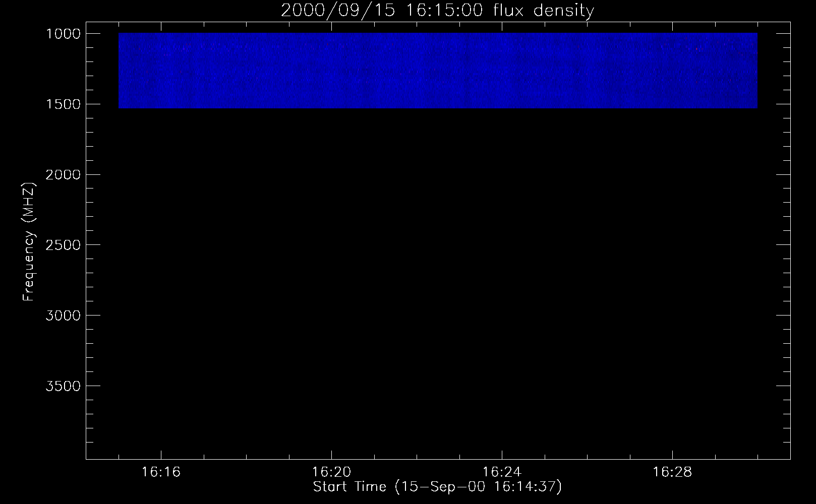Click the 'Frequency (MHZ)' axis label

[29, 241]
